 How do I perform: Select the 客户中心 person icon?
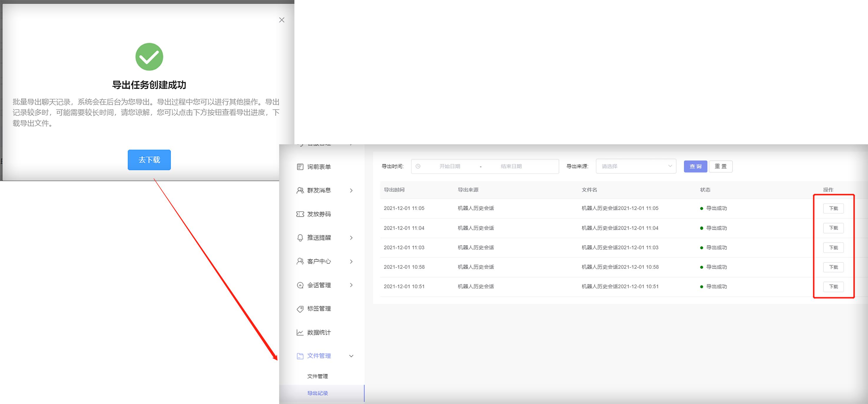pyautogui.click(x=300, y=261)
